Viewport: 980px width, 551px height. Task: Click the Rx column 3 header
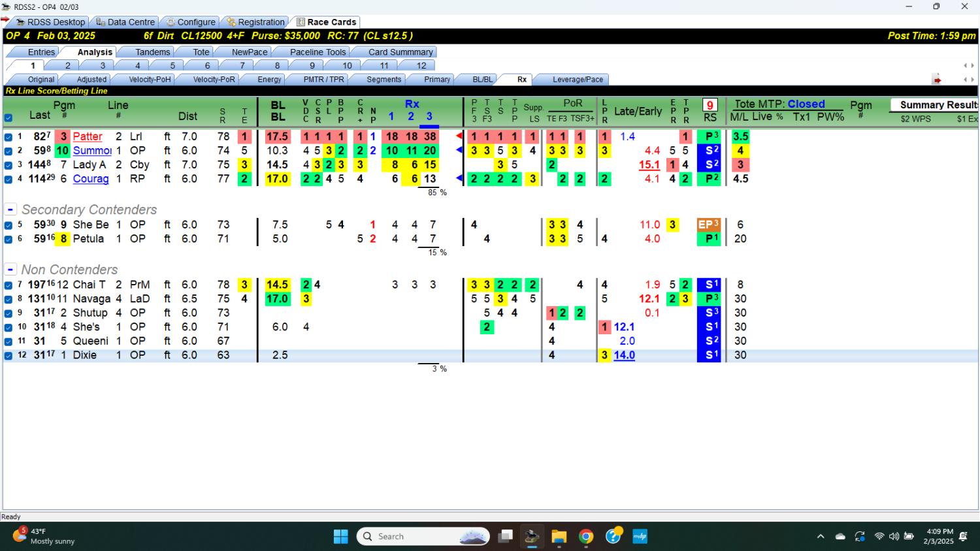click(429, 116)
